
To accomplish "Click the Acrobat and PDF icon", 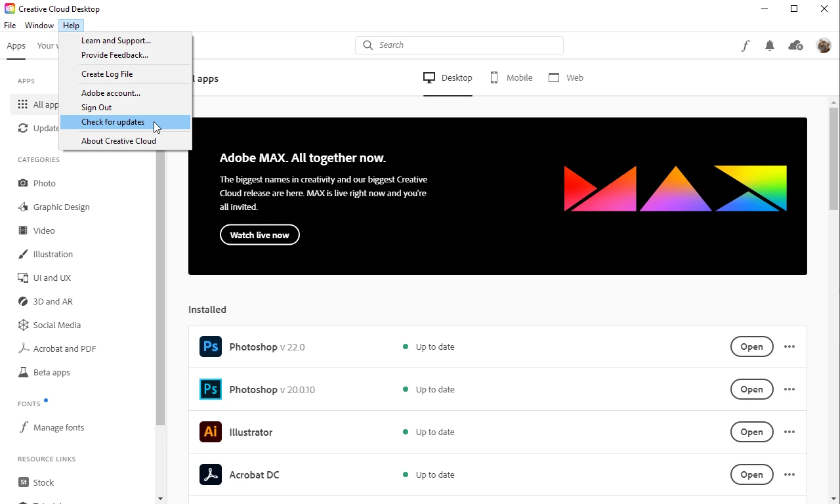I will (23, 348).
